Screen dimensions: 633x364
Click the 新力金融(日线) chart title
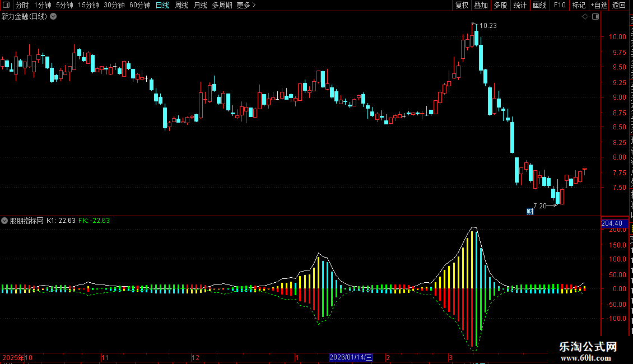click(24, 17)
